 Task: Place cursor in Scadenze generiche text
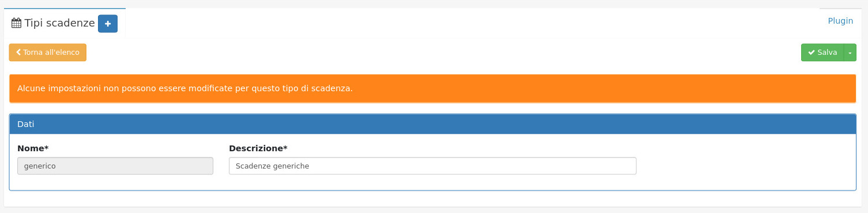(x=273, y=166)
